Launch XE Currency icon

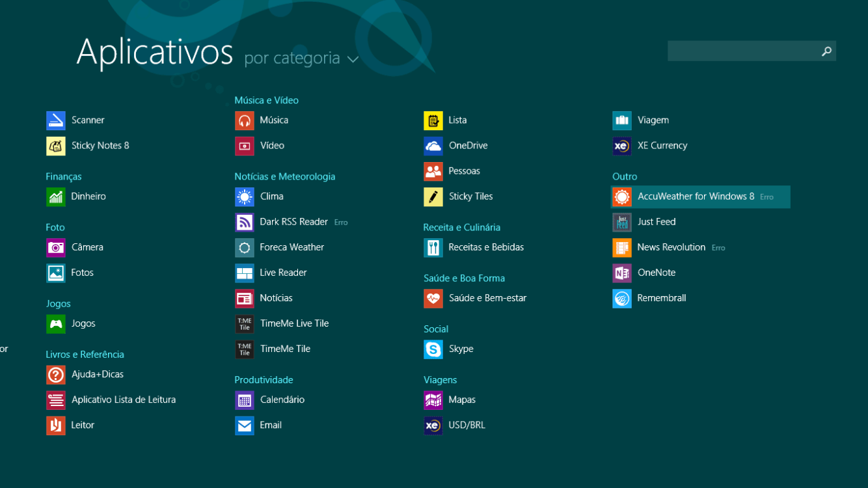(622, 146)
